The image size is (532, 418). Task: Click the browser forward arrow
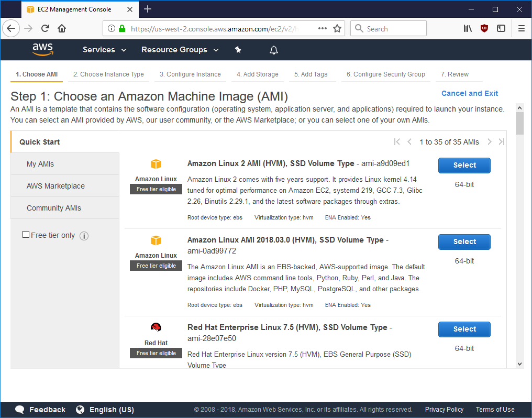pyautogui.click(x=28, y=28)
